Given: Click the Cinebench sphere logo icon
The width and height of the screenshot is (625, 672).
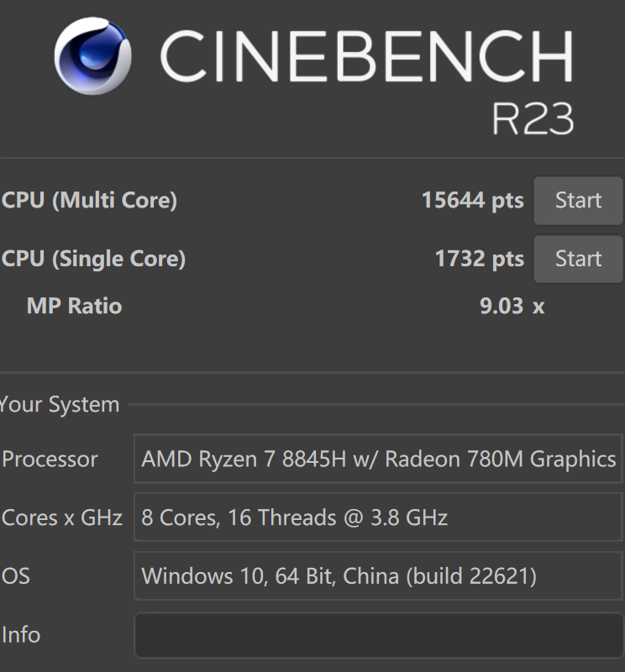Looking at the screenshot, I should point(93,57).
